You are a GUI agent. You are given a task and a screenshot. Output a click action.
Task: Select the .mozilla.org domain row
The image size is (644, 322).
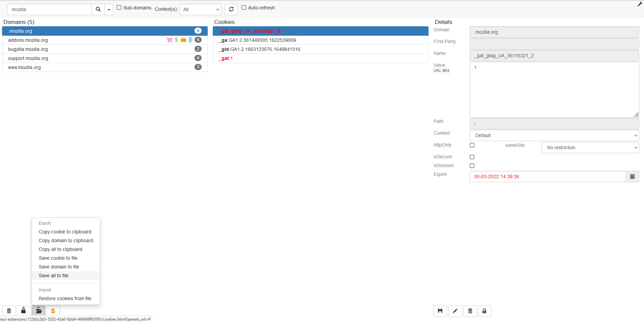coord(105,31)
